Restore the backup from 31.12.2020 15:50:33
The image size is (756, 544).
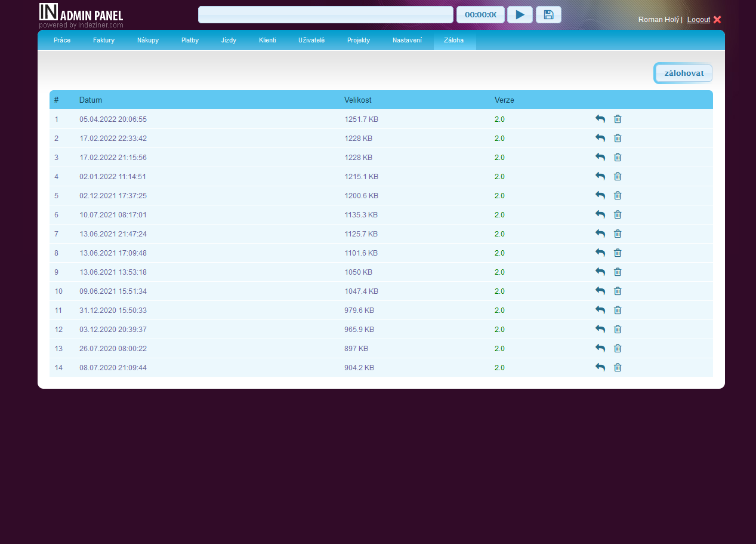tap(600, 310)
